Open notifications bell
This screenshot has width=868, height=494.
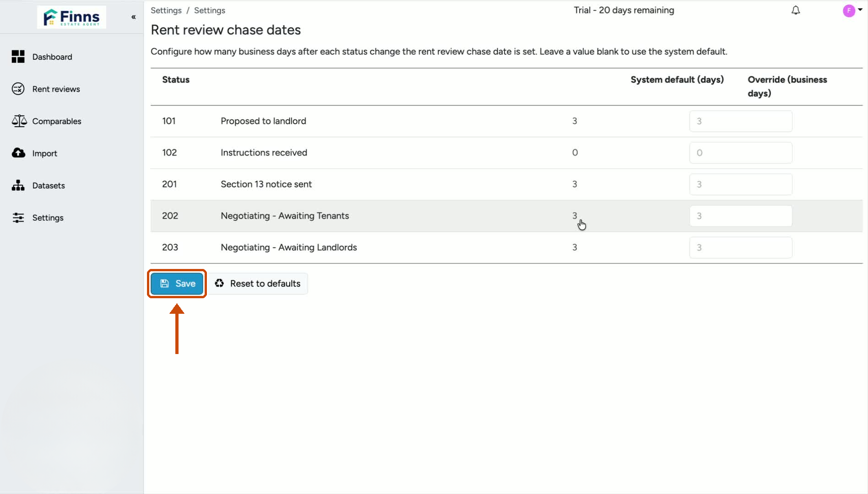(796, 10)
